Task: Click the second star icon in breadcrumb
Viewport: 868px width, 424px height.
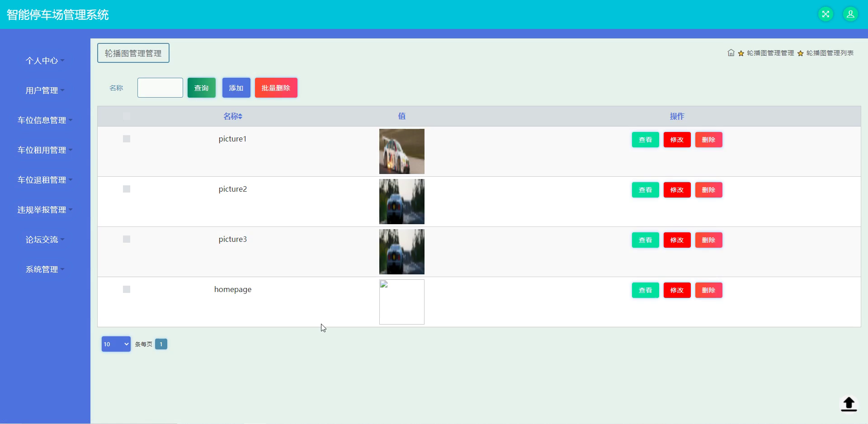Action: click(x=801, y=53)
